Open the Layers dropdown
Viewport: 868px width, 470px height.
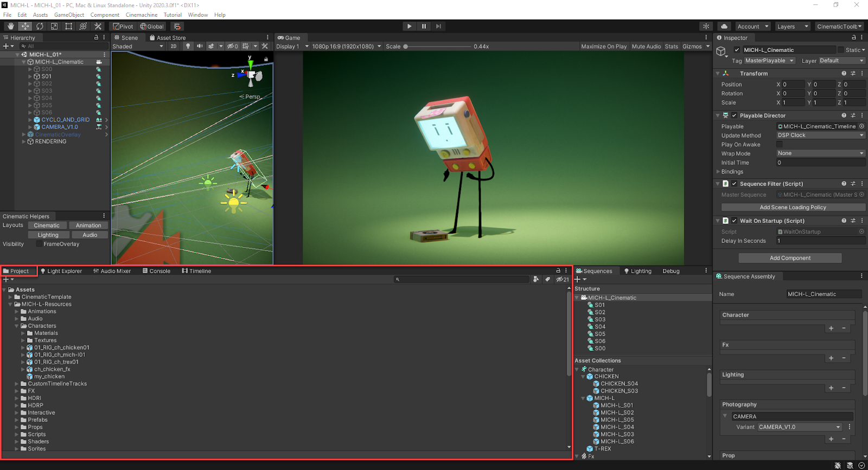[x=792, y=27]
